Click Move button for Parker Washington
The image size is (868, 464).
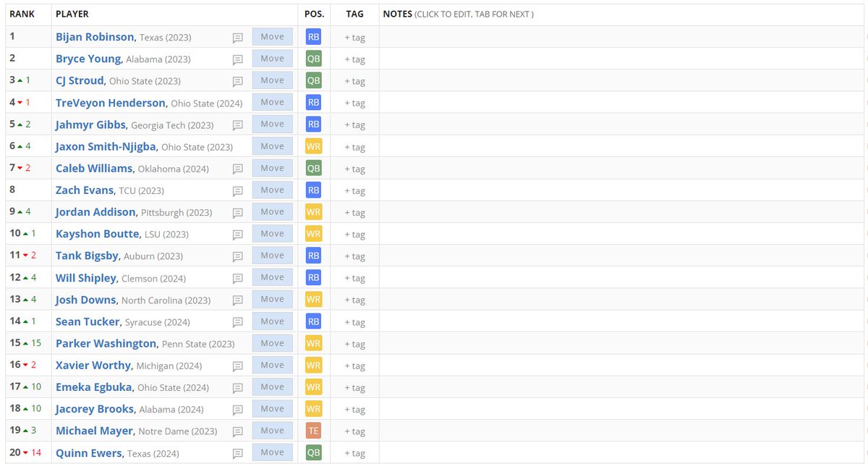pos(273,343)
